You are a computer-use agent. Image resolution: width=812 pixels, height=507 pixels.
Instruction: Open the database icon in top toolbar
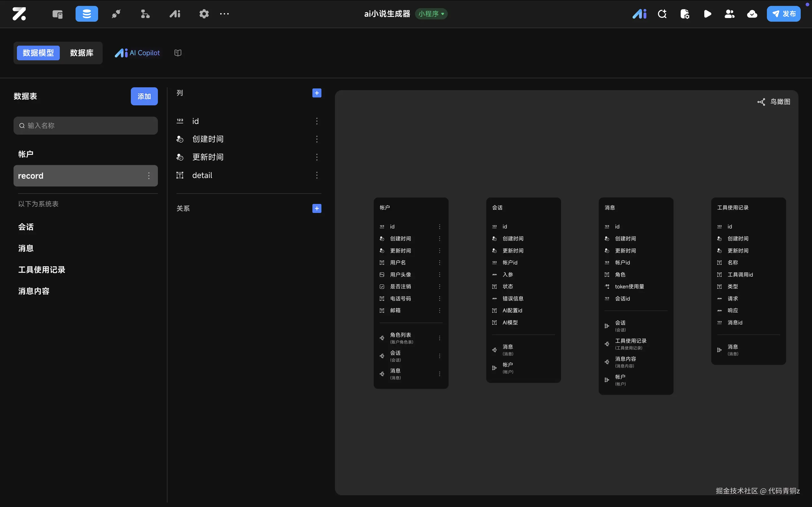[x=87, y=14]
